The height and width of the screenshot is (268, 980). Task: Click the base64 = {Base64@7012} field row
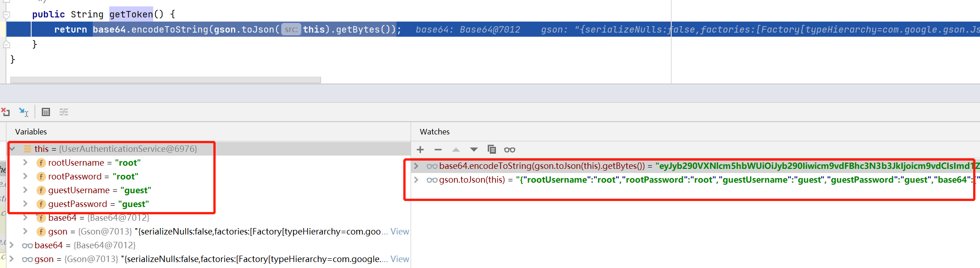(x=209, y=218)
